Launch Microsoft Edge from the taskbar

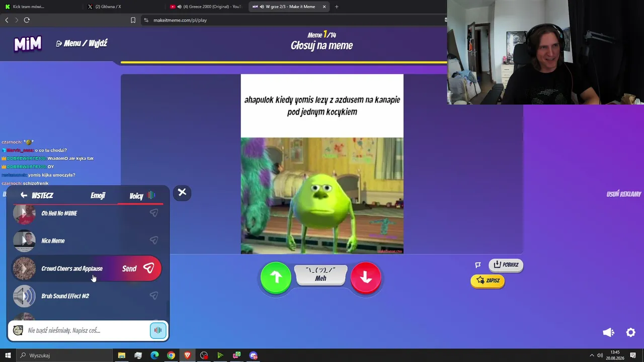(x=154, y=355)
